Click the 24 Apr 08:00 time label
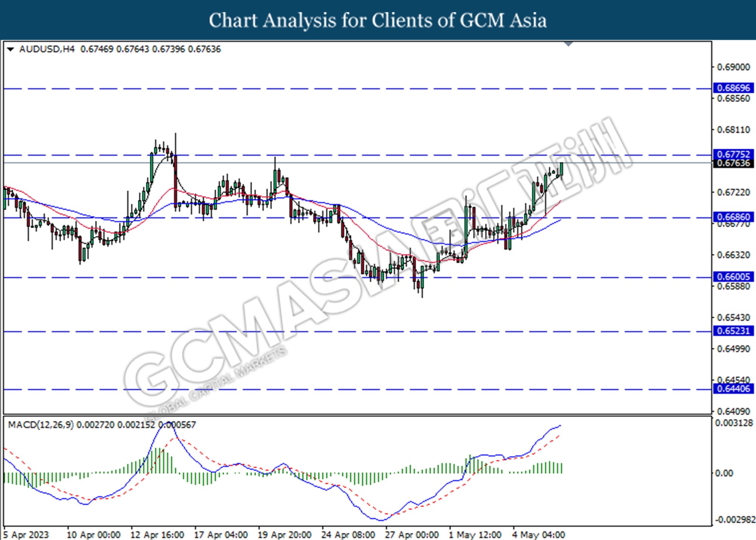 tap(348, 535)
